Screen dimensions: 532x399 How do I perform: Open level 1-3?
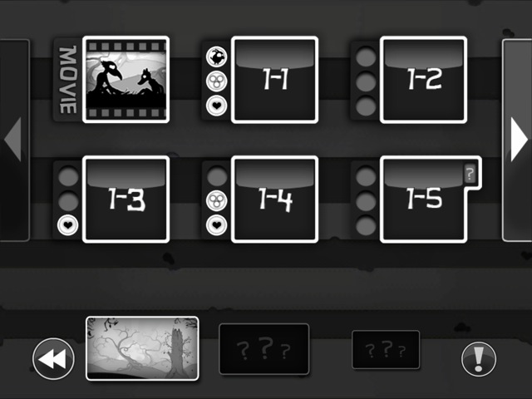[x=126, y=199]
